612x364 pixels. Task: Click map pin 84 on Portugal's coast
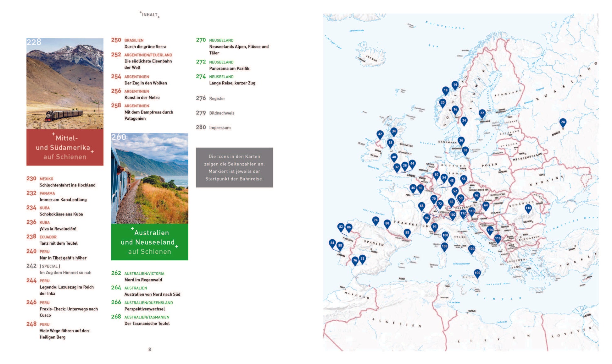coord(332,243)
